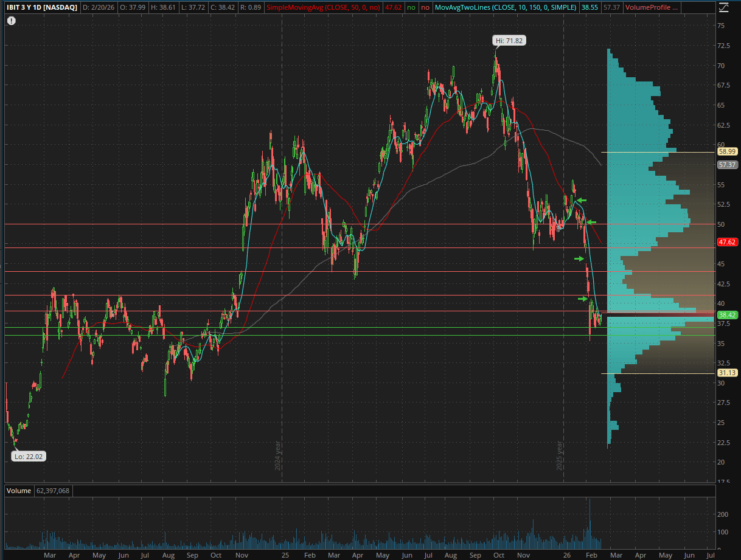
Task: Click the Hi: 71.82 price bubble
Action: click(x=508, y=41)
